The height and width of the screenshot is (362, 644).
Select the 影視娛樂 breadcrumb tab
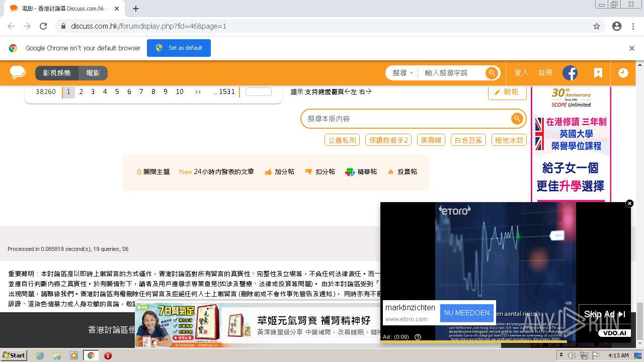(x=57, y=73)
